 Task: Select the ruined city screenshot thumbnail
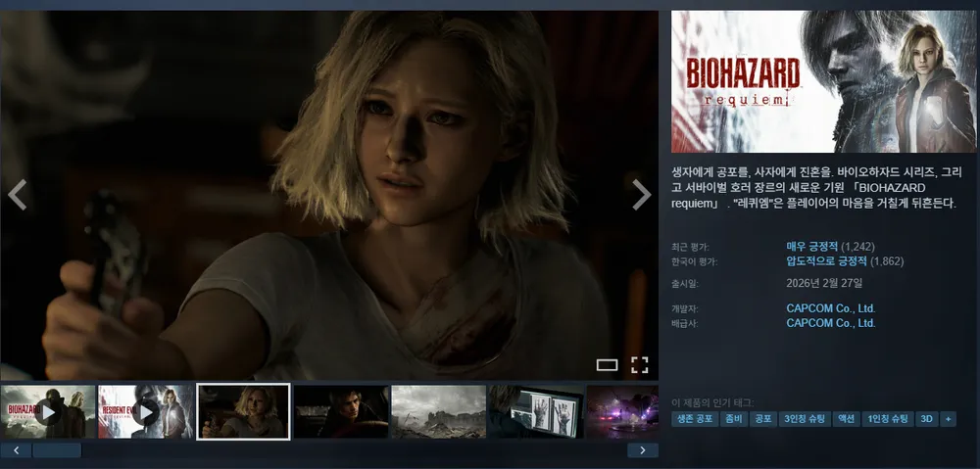[439, 411]
